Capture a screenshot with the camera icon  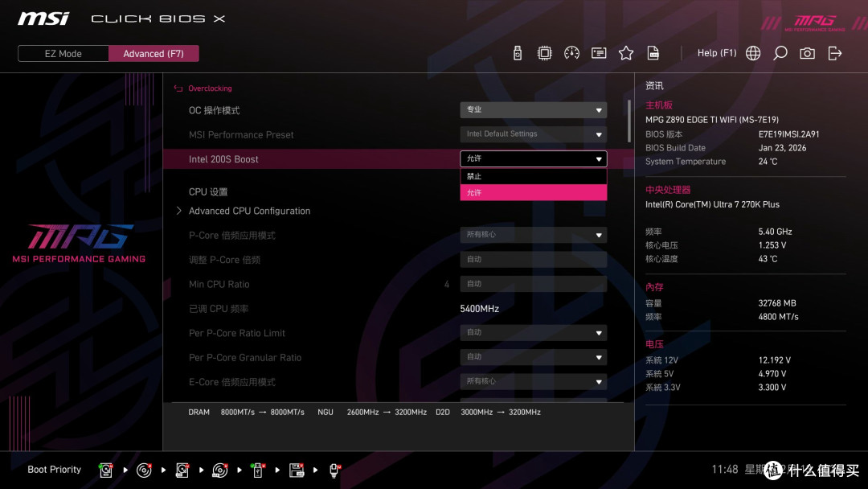pos(807,53)
